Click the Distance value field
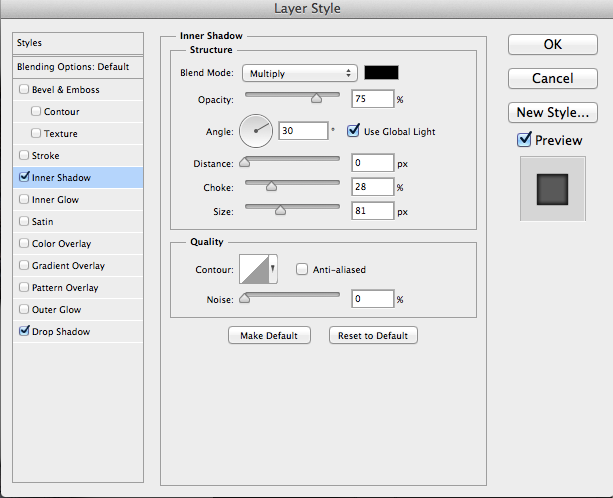613x498 pixels. 373,163
